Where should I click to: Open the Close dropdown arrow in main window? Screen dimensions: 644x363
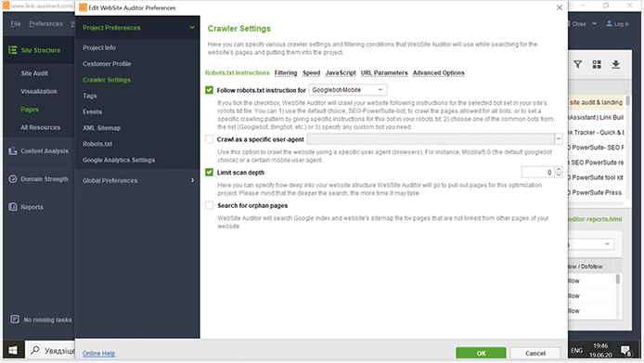point(594,23)
